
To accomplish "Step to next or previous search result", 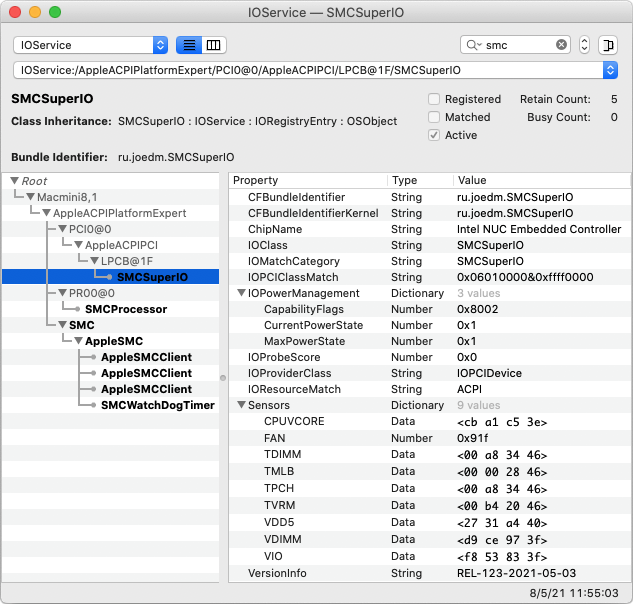I will pos(584,45).
